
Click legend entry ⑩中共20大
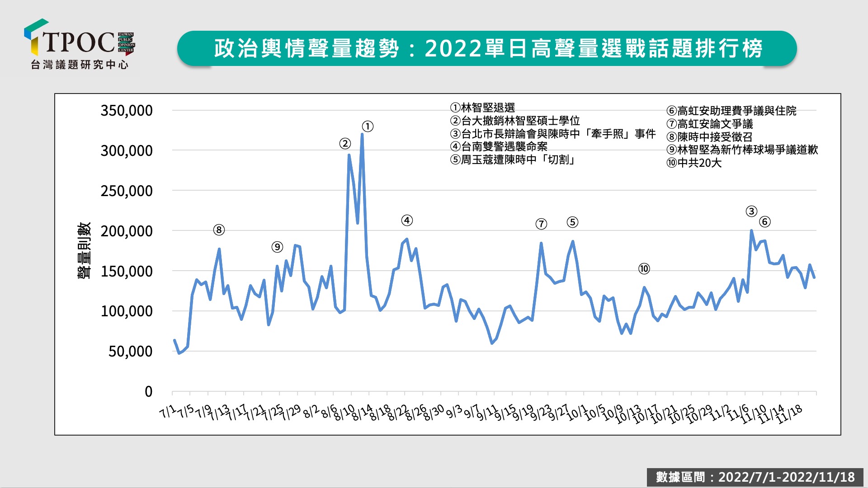point(693,163)
